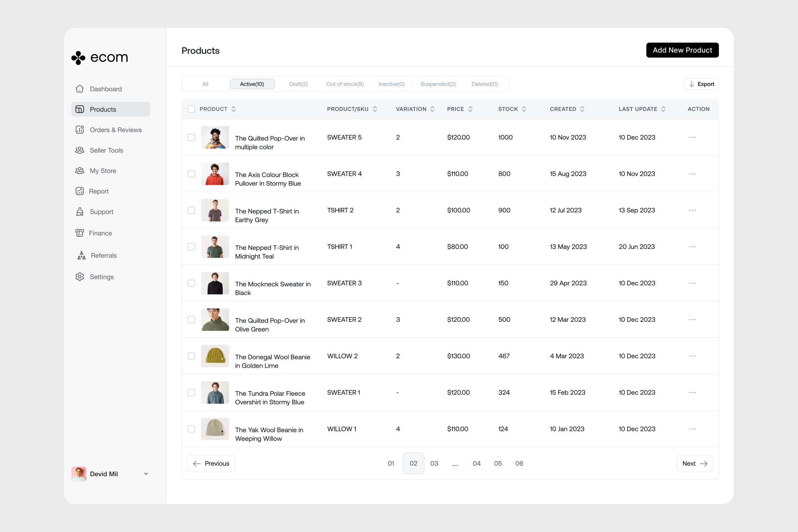Click the Report icon in sidebar
This screenshot has height=532, width=798.
(79, 191)
